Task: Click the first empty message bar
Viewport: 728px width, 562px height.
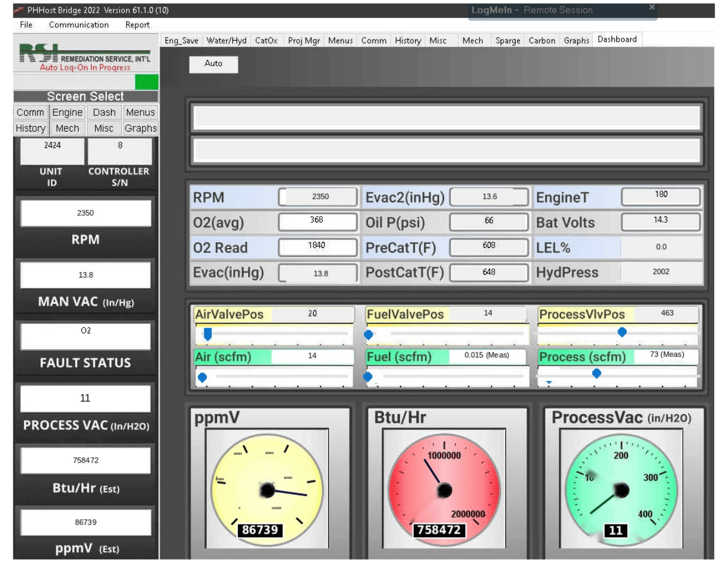Action: point(447,118)
